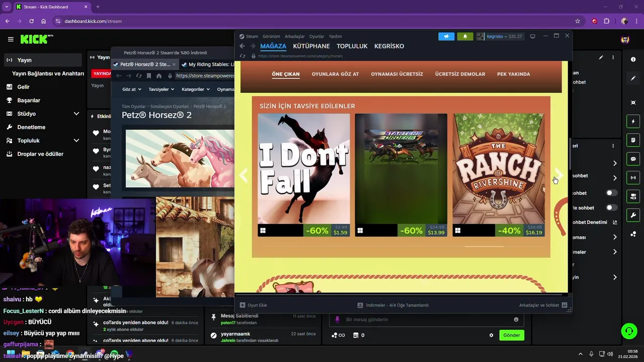Reload the Steam store page

coord(243,56)
